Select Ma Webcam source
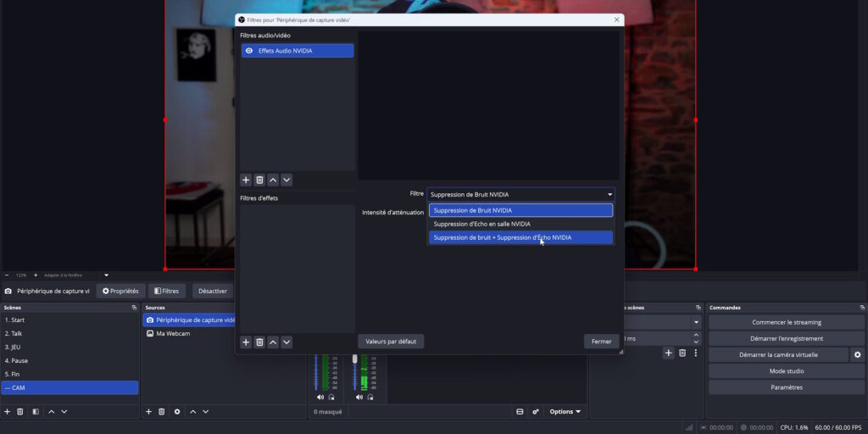This screenshot has width=868, height=434. tap(189, 334)
